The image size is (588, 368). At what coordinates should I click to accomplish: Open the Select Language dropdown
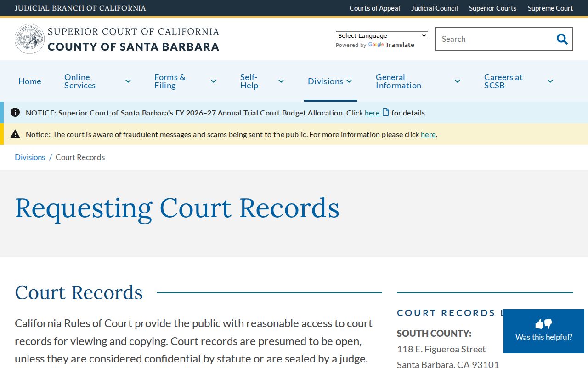point(382,35)
